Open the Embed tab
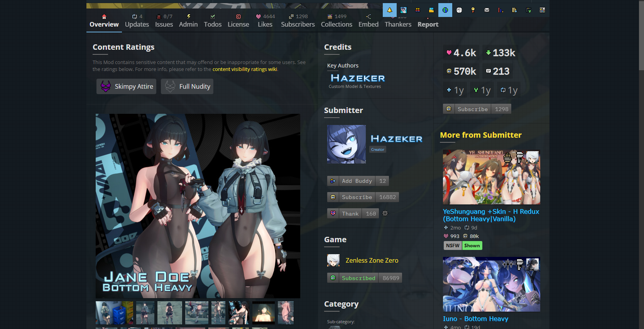 click(x=368, y=21)
